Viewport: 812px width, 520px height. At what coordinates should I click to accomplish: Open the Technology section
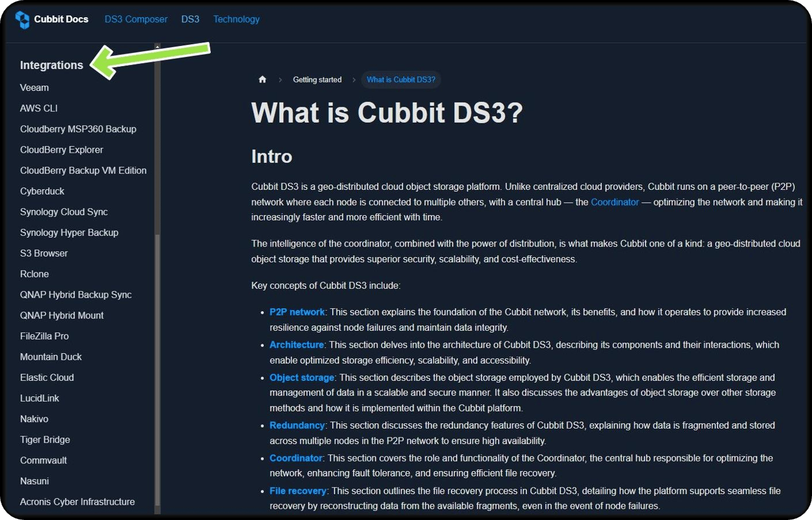[236, 19]
